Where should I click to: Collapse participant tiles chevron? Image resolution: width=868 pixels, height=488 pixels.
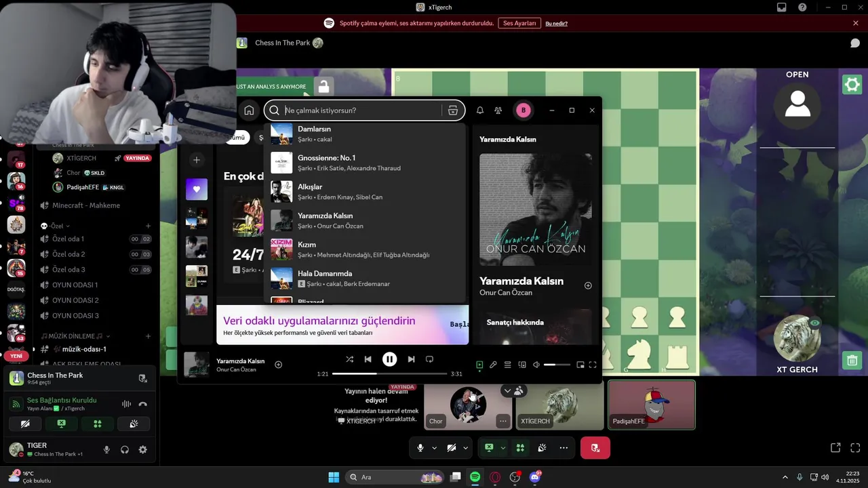coord(507,391)
